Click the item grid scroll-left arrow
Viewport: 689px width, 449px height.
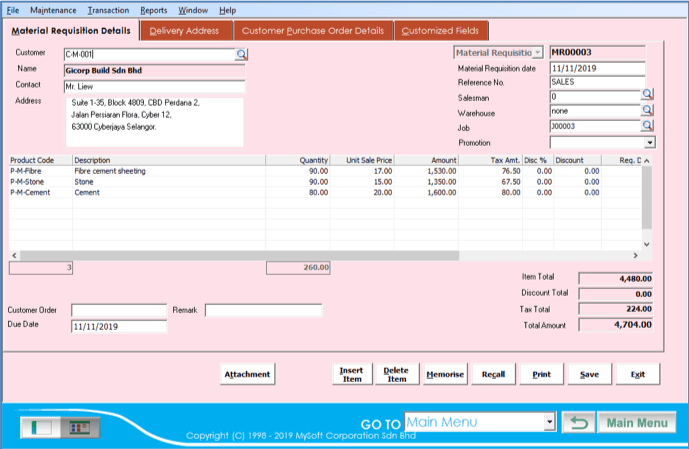pos(15,255)
